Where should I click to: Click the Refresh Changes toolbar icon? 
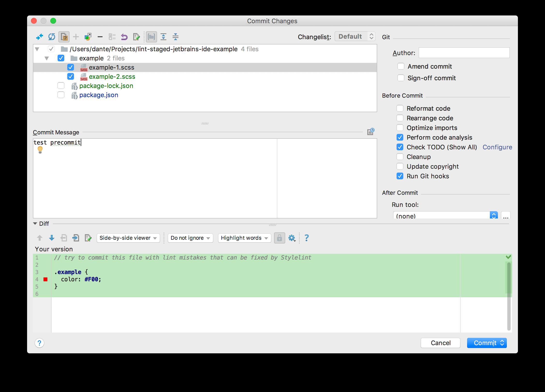52,37
